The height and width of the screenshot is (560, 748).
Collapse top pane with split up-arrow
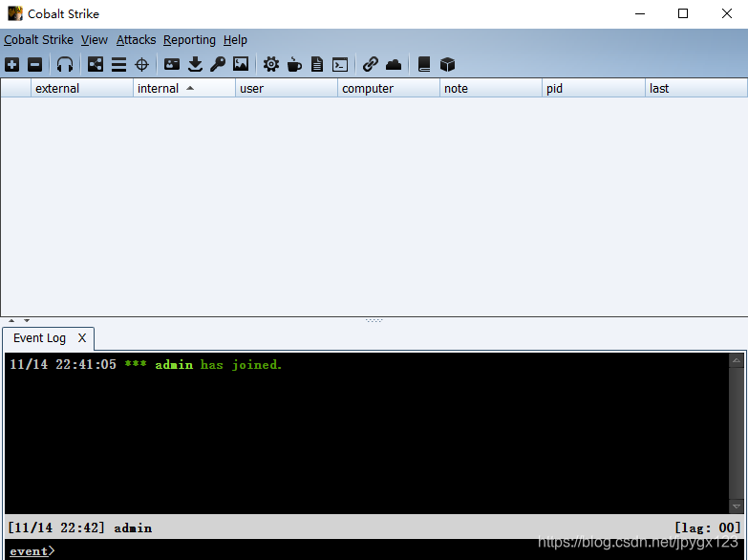tap(11, 320)
